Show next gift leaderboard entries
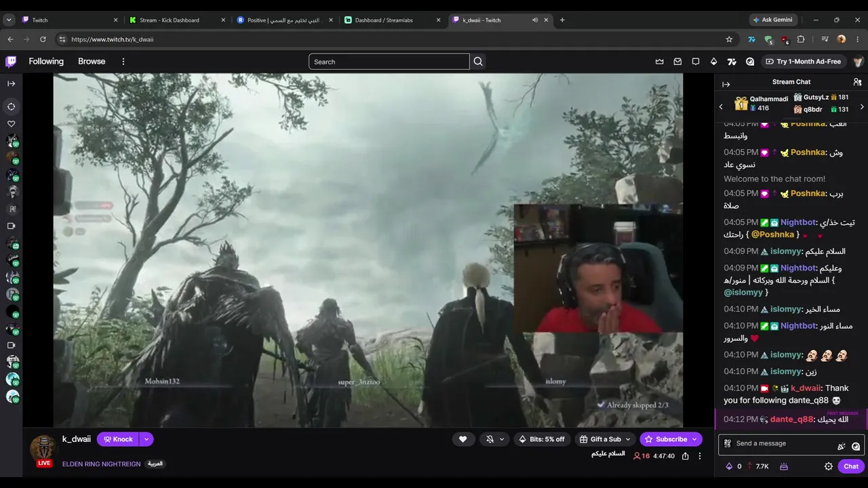Screen dimensions: 868x488 [862, 106]
